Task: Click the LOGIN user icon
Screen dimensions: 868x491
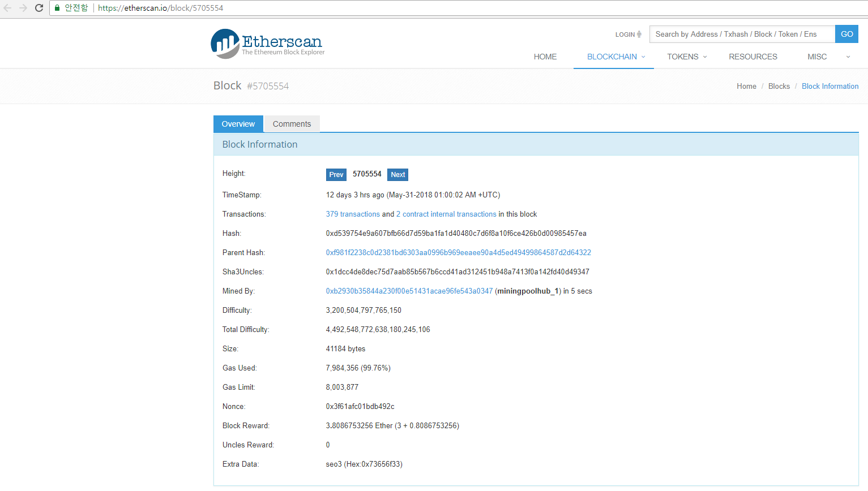Action: pos(639,35)
